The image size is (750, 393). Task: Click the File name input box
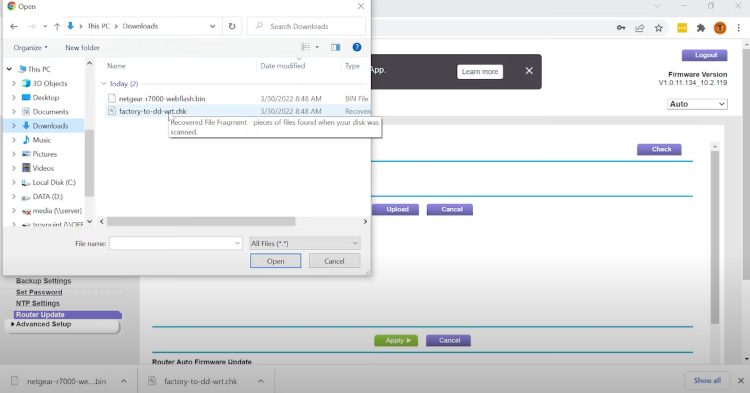coord(176,243)
